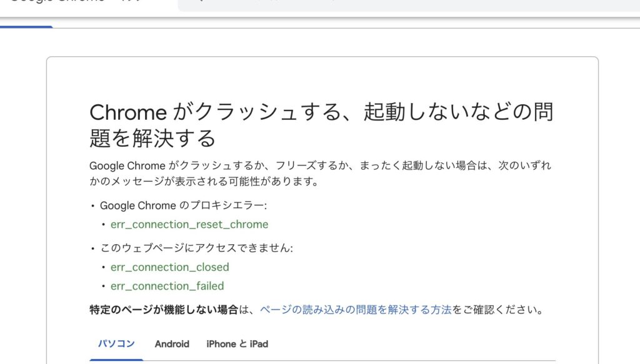Click the err_connection_failed error code
Viewport: 640px width, 364px height.
point(167,286)
